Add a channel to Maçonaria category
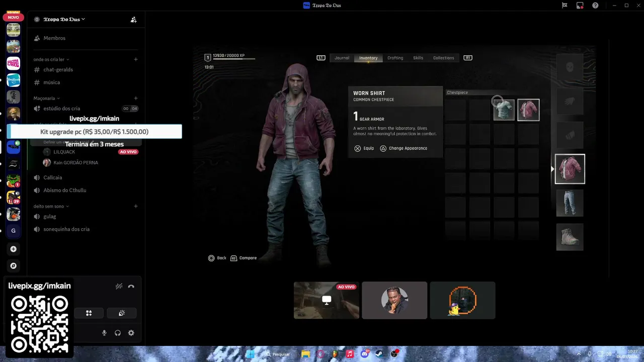This screenshot has height=362, width=644. [136, 99]
